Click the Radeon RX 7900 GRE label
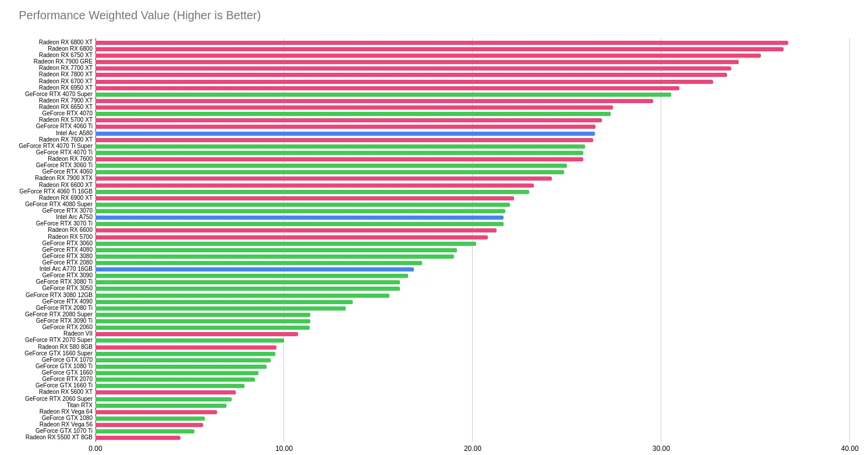The image size is (868, 455). tap(63, 62)
